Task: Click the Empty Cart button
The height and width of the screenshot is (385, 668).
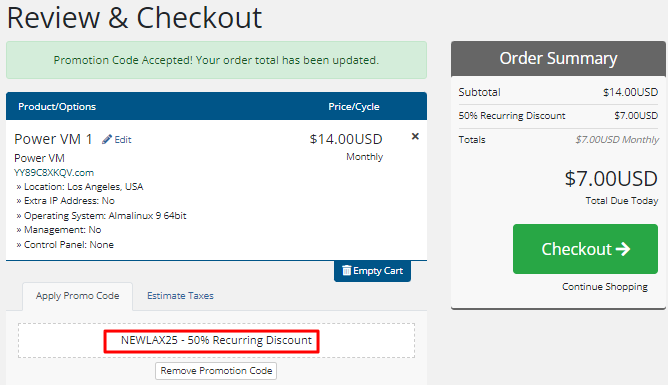Action: pyautogui.click(x=372, y=271)
